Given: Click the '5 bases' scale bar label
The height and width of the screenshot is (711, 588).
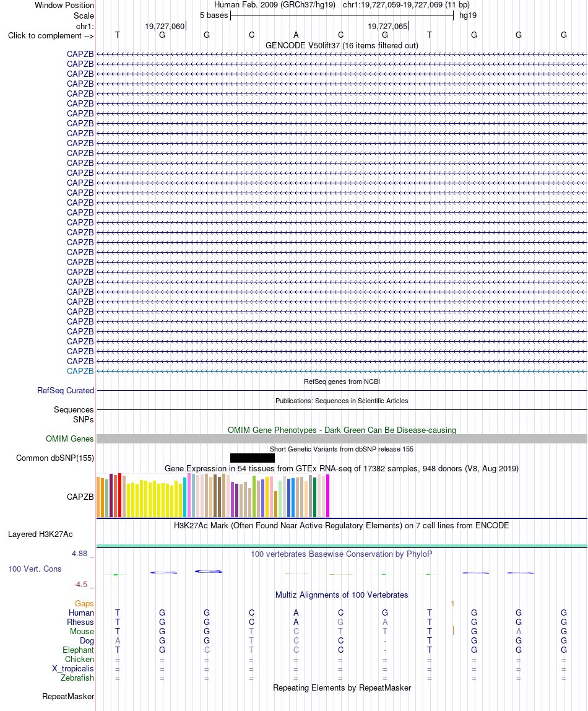Looking at the screenshot, I should 214,15.
